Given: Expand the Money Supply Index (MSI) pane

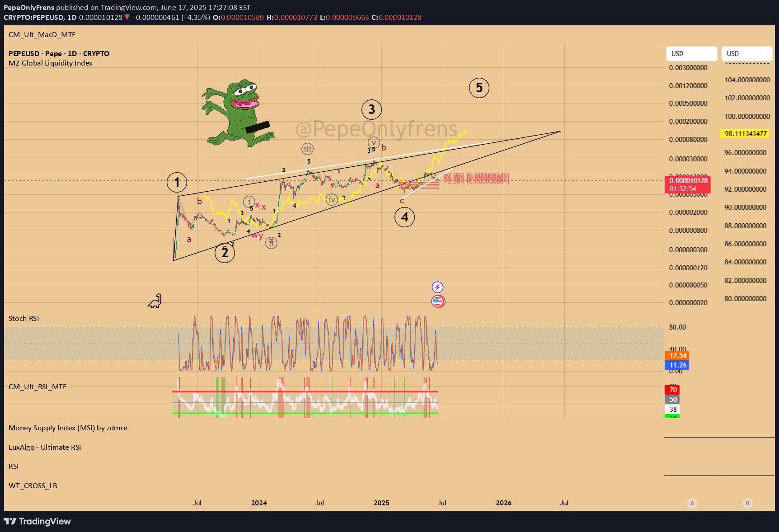Looking at the screenshot, I should tap(68, 428).
